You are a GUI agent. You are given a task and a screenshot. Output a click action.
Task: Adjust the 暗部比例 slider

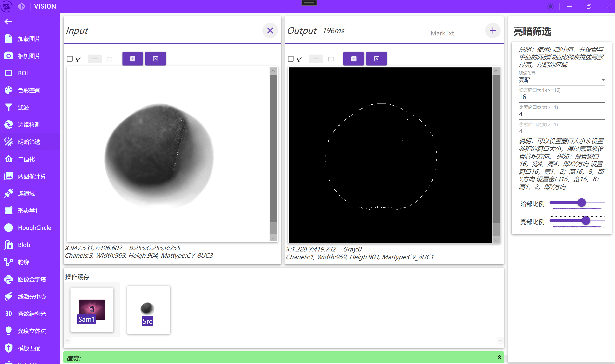click(581, 203)
